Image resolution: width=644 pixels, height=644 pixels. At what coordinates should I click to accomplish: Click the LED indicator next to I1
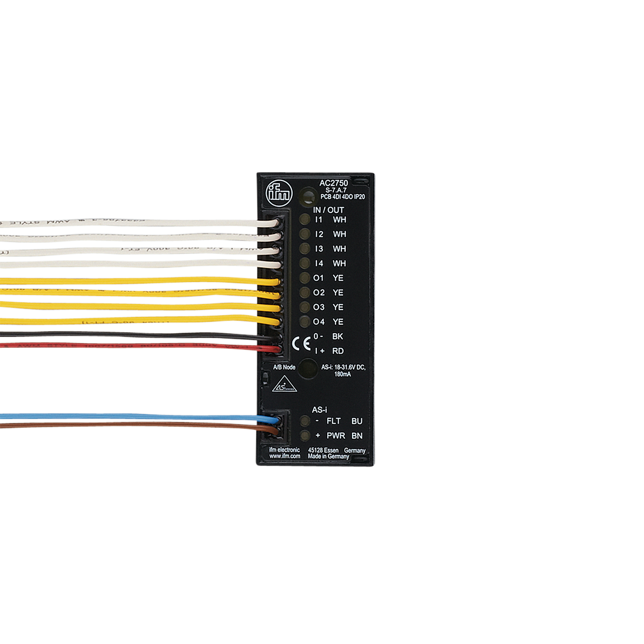pos(305,219)
